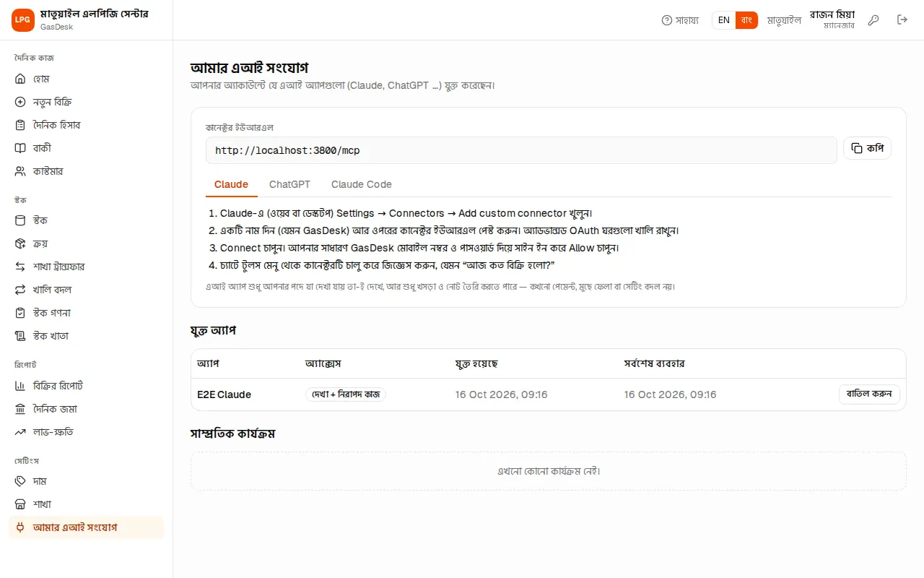Click the মাতুয়াইল branch name in header
Image resolution: width=924 pixels, height=578 pixels.
784,20
